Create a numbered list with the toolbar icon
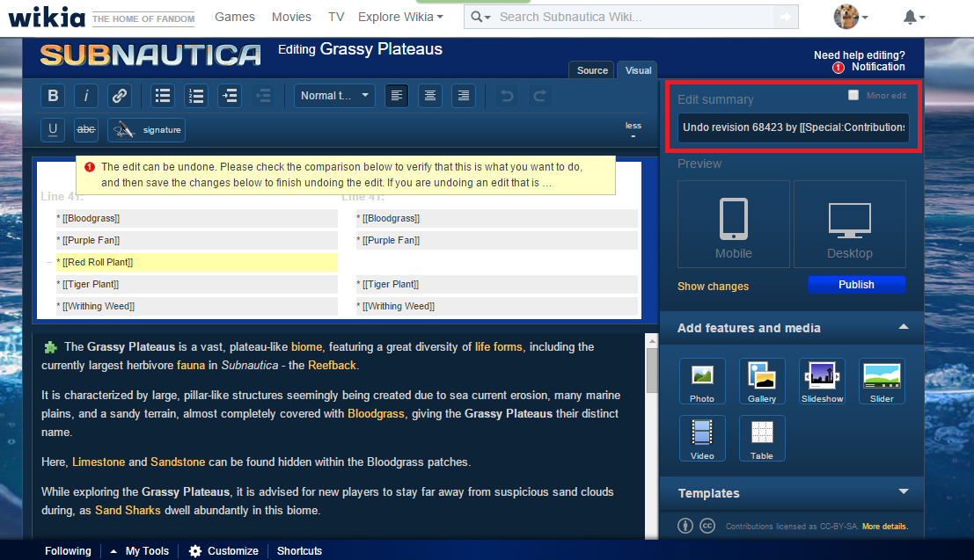This screenshot has height=560, width=974. 196,96
